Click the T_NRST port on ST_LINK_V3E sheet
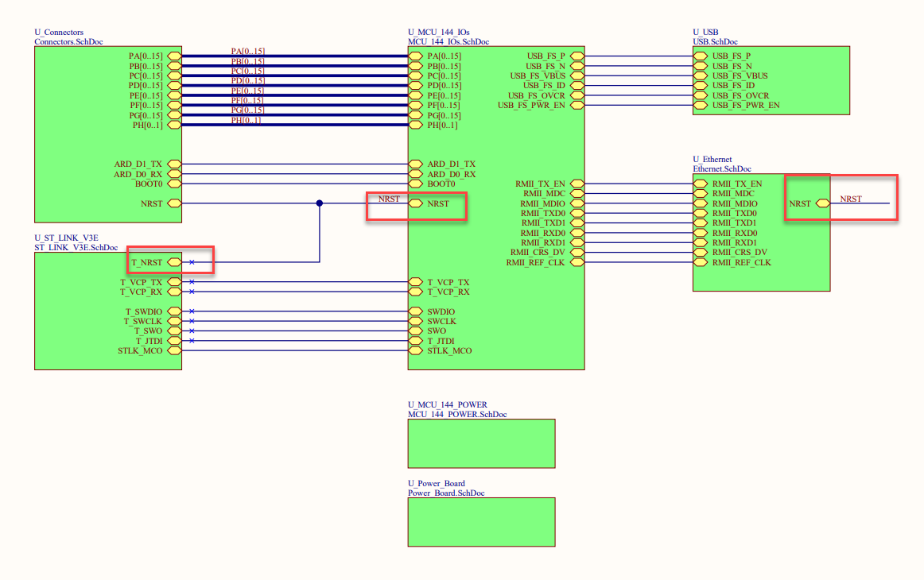Viewport: 924px width, 580px height. point(148,261)
